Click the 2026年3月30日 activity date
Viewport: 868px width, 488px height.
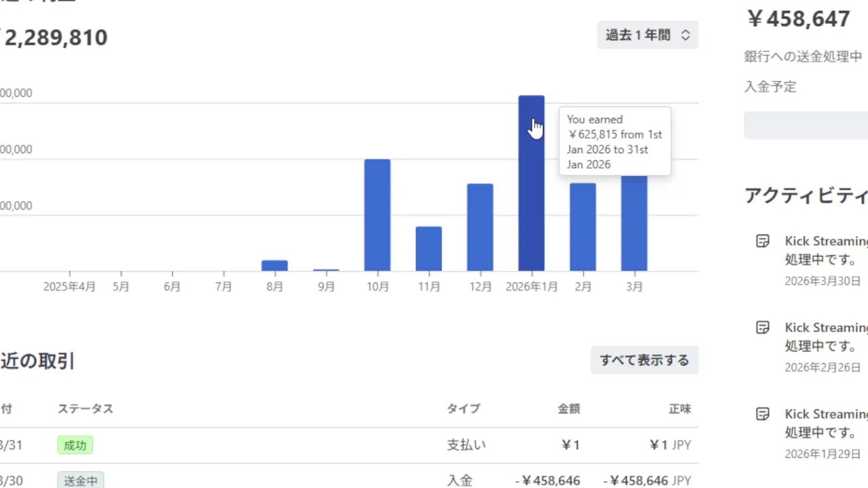click(823, 281)
